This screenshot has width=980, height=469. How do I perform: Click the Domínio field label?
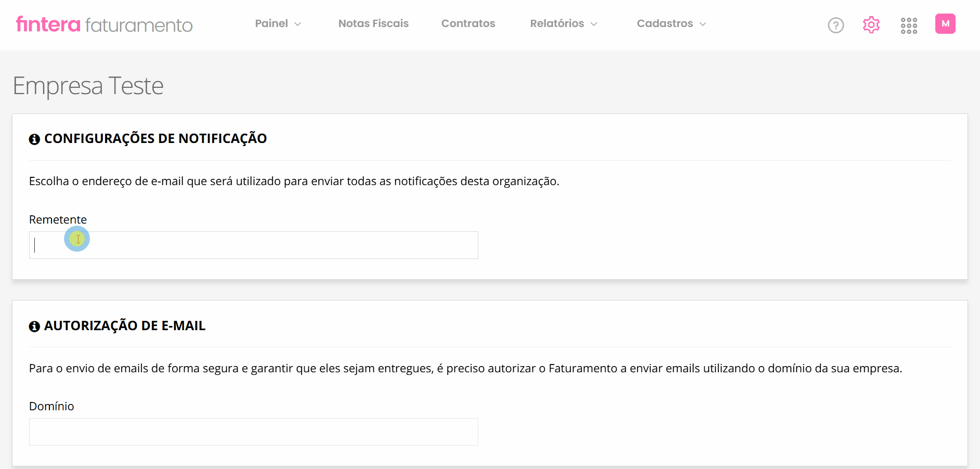coord(51,406)
